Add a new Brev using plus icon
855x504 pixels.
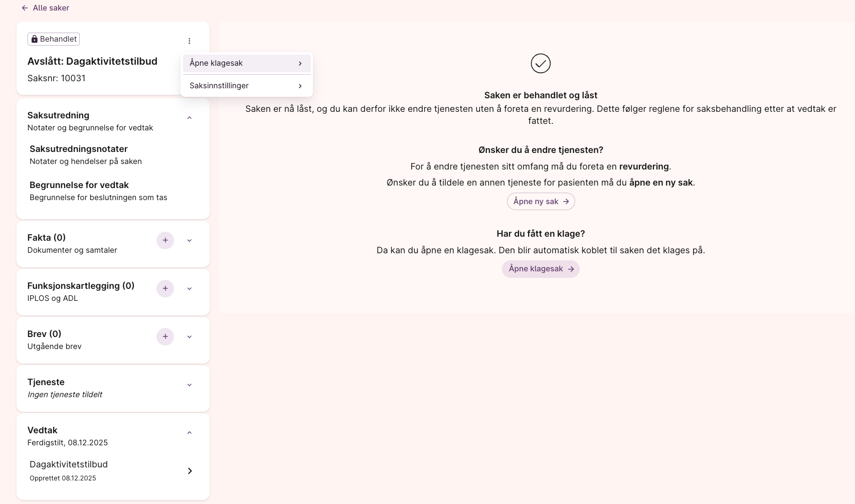coord(165,337)
